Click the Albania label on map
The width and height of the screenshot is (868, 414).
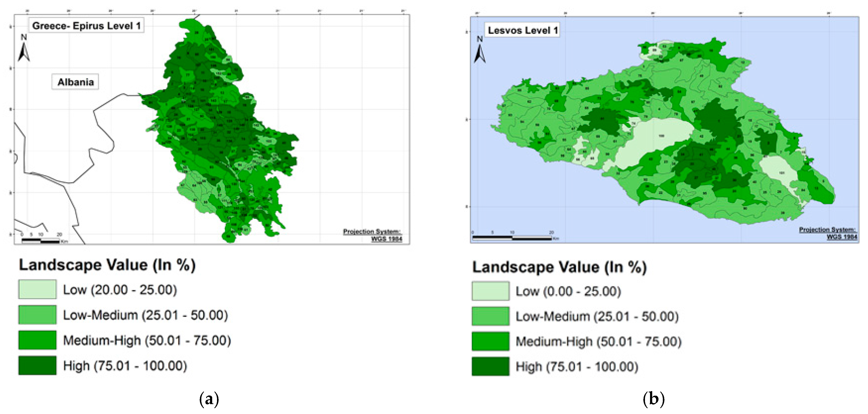75,82
